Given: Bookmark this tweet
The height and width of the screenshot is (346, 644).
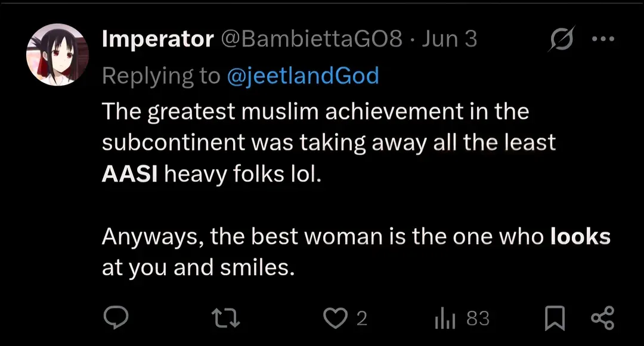Looking at the screenshot, I should [555, 319].
